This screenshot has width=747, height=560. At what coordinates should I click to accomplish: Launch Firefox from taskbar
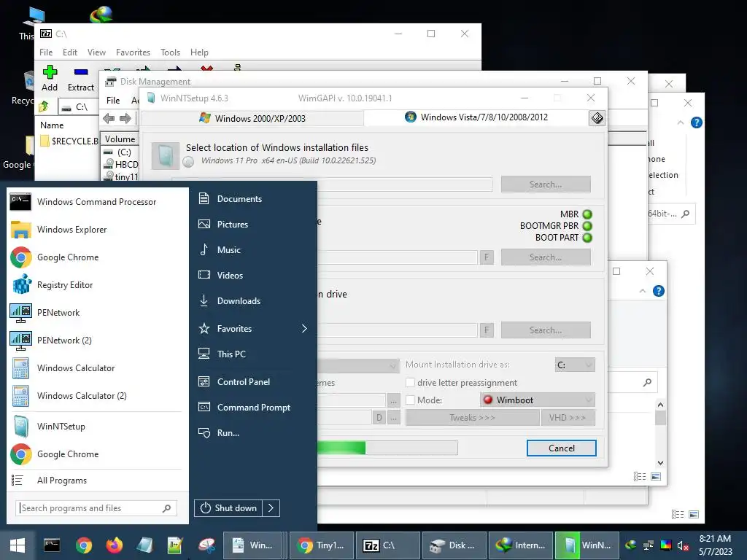[x=115, y=545]
